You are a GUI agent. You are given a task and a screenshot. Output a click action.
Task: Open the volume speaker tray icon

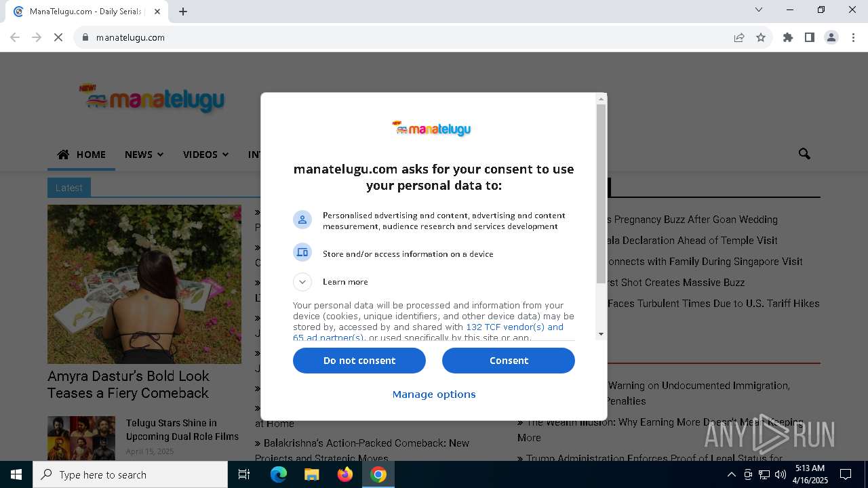click(x=780, y=474)
